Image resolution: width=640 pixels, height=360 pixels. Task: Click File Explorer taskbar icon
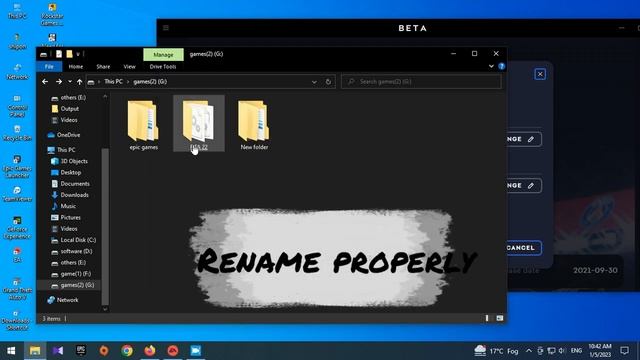35,351
